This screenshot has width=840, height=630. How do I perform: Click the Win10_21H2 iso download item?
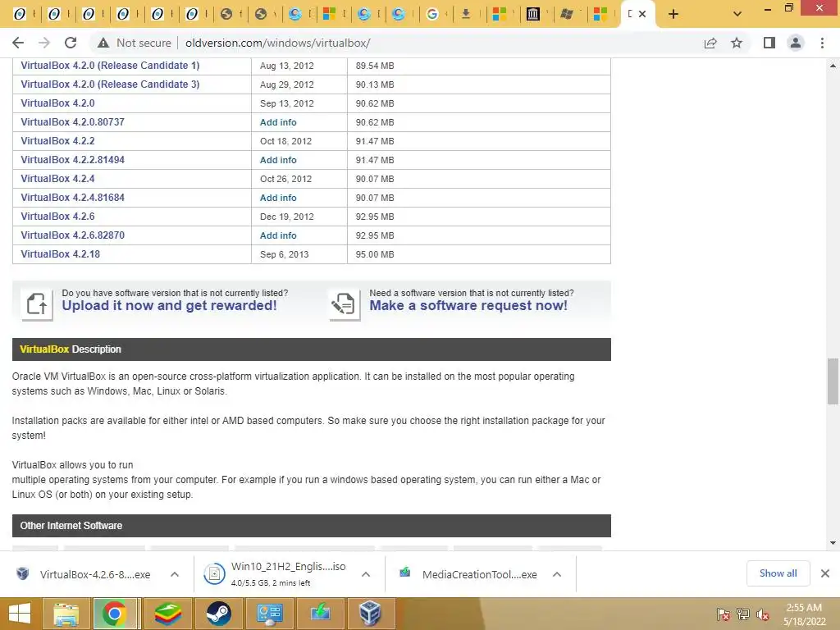274,573
